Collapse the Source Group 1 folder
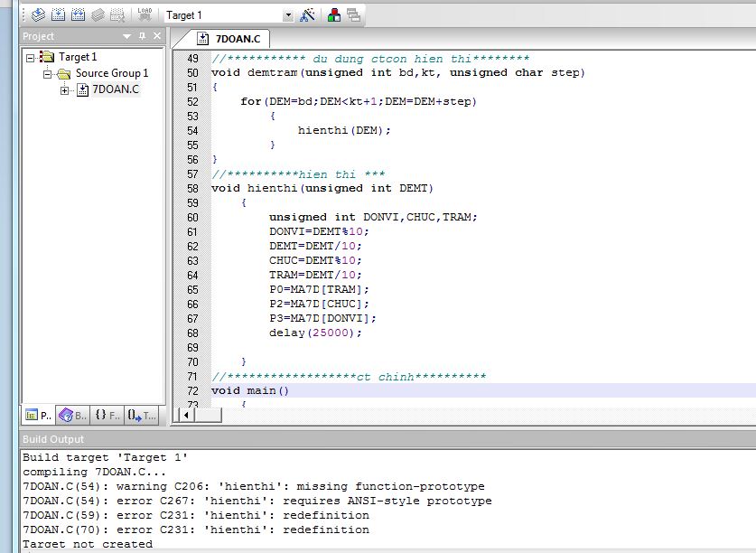 (47, 73)
